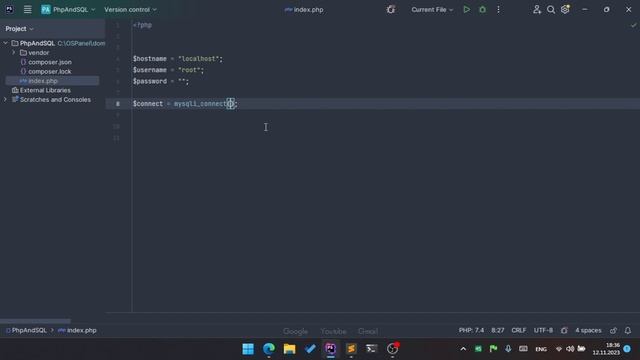Open the Version control dropdown
Image resolution: width=640 pixels, height=360 pixels.
pyautogui.click(x=130, y=9)
